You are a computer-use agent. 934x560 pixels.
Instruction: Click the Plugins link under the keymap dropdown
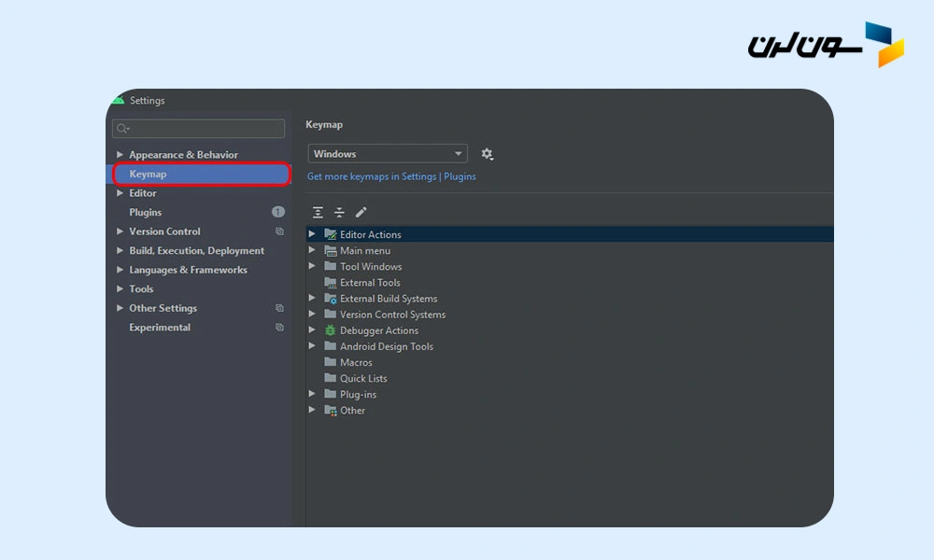pos(460,176)
